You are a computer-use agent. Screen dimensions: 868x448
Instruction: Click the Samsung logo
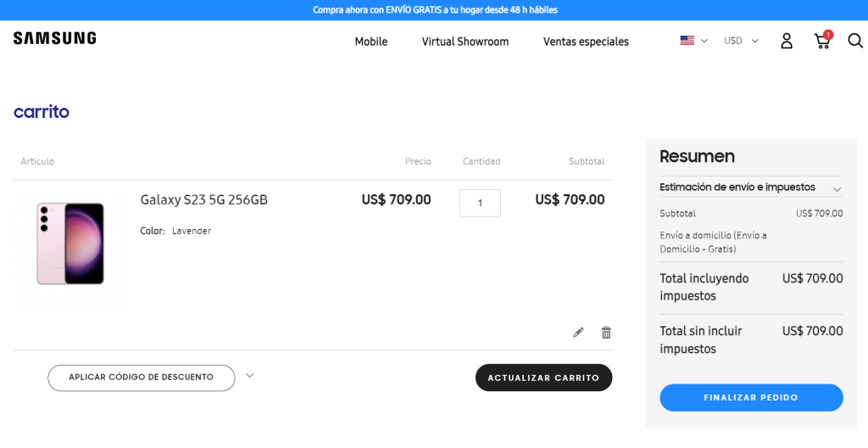[x=55, y=37]
